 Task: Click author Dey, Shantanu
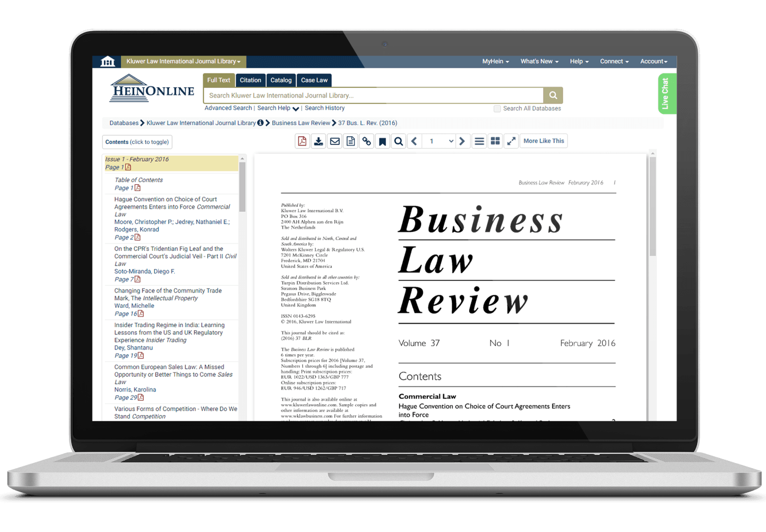tap(134, 348)
